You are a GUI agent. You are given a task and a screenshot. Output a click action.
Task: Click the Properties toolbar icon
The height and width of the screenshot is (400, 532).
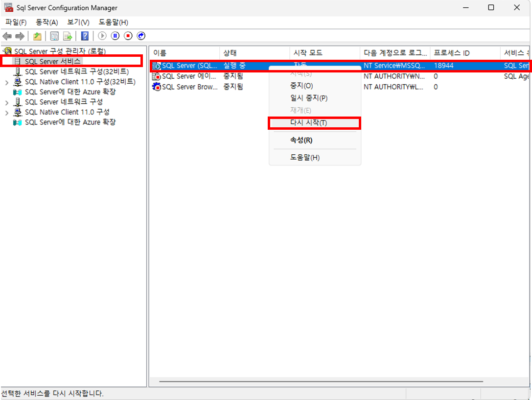pos(54,36)
